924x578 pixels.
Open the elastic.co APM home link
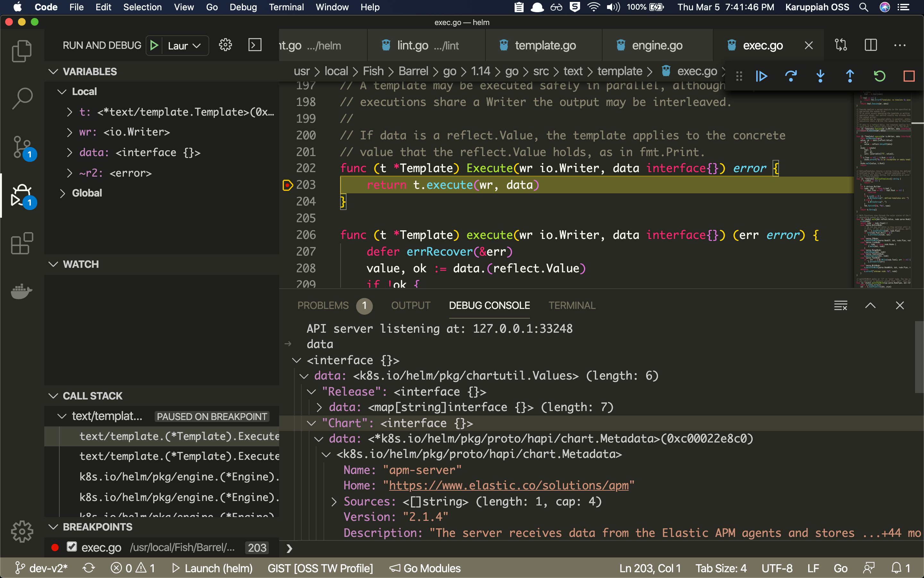[x=509, y=486]
